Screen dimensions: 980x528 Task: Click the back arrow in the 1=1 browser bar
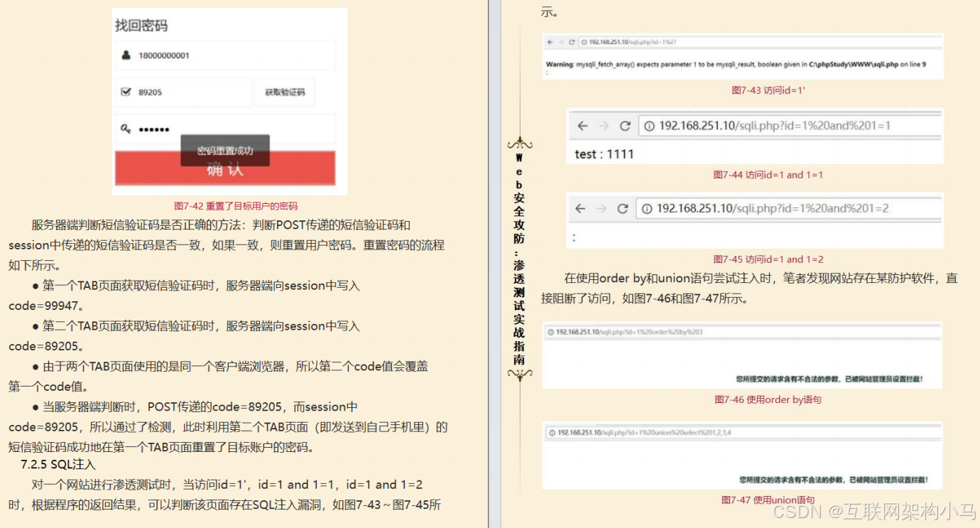(582, 126)
